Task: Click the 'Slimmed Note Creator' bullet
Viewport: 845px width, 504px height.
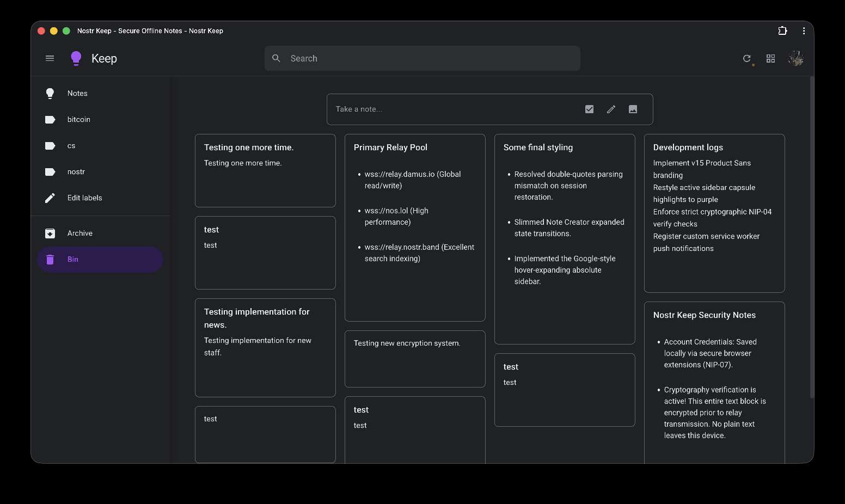Action: [x=570, y=228]
